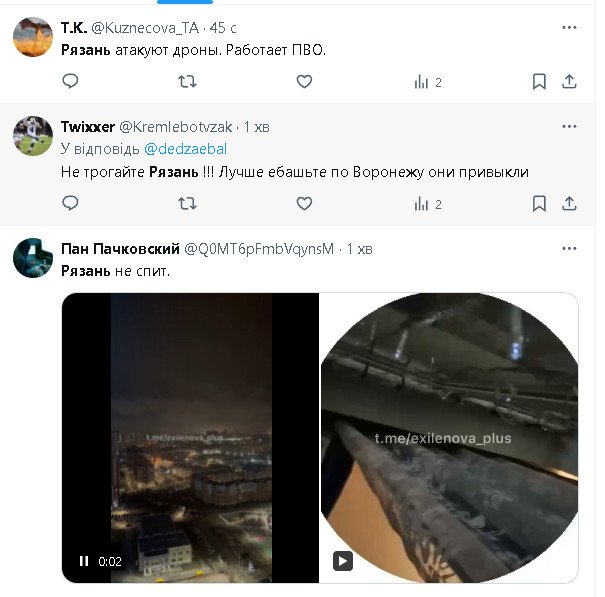The height and width of the screenshot is (597, 605).
Task: Like the Twixxer tweet
Action: [304, 203]
